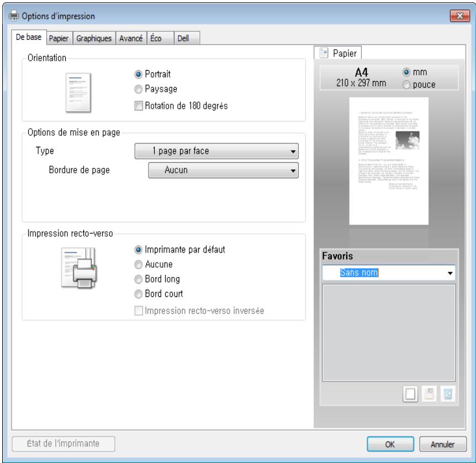The height and width of the screenshot is (463, 476).
Task: Switch to the Papier settings tab
Action: click(59, 38)
